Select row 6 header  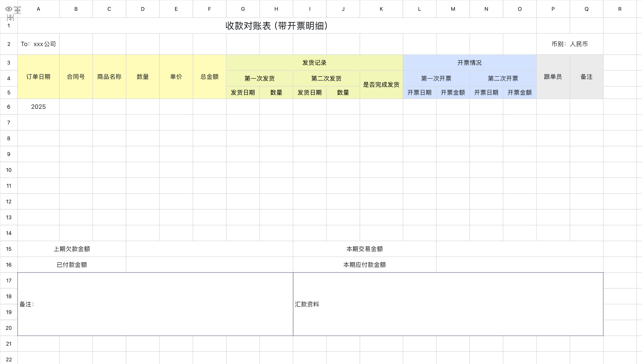9,107
